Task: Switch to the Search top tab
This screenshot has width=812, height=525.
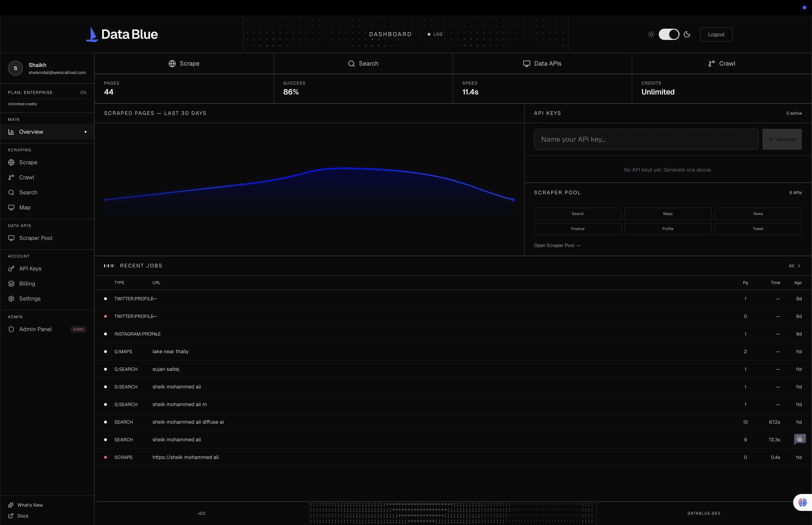Action: coord(363,64)
